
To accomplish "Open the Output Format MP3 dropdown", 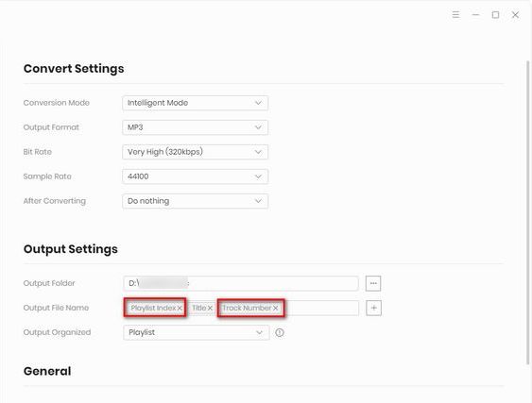I will 195,127.
